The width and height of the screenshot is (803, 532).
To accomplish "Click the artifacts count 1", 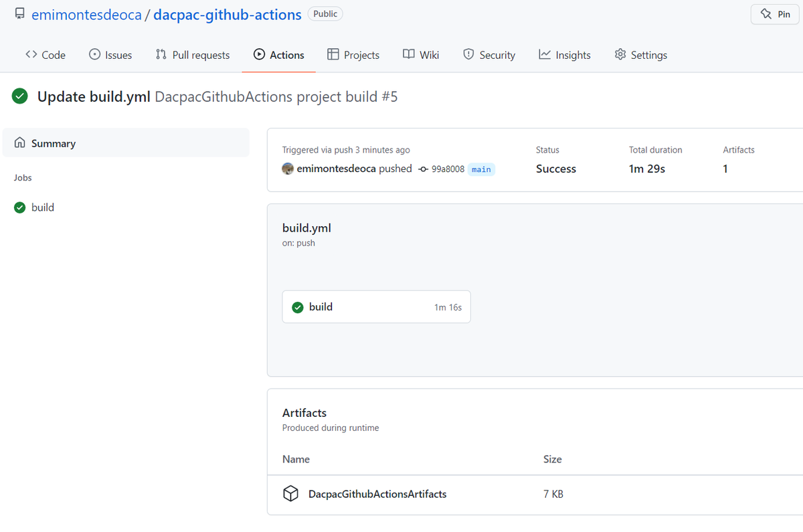I will pos(725,169).
